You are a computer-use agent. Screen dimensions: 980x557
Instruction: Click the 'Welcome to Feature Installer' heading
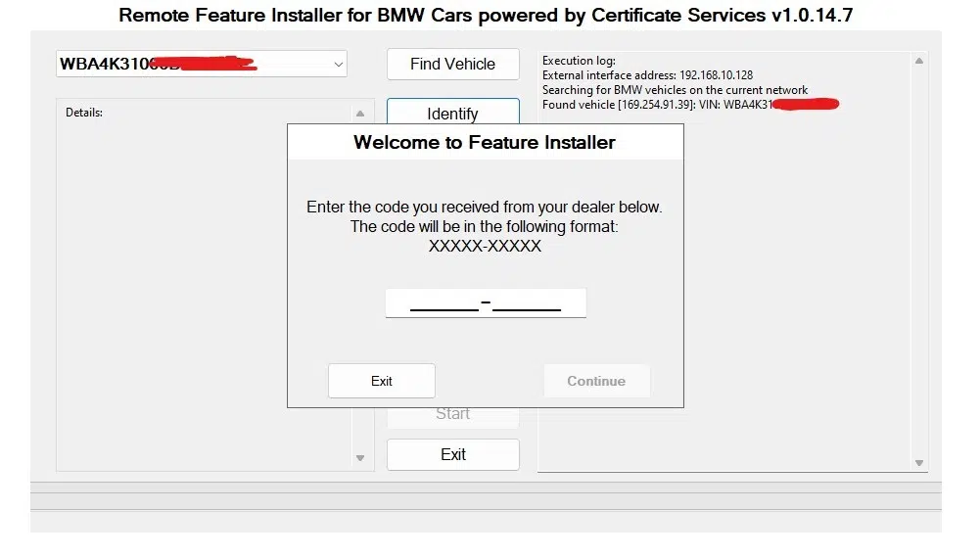(485, 143)
